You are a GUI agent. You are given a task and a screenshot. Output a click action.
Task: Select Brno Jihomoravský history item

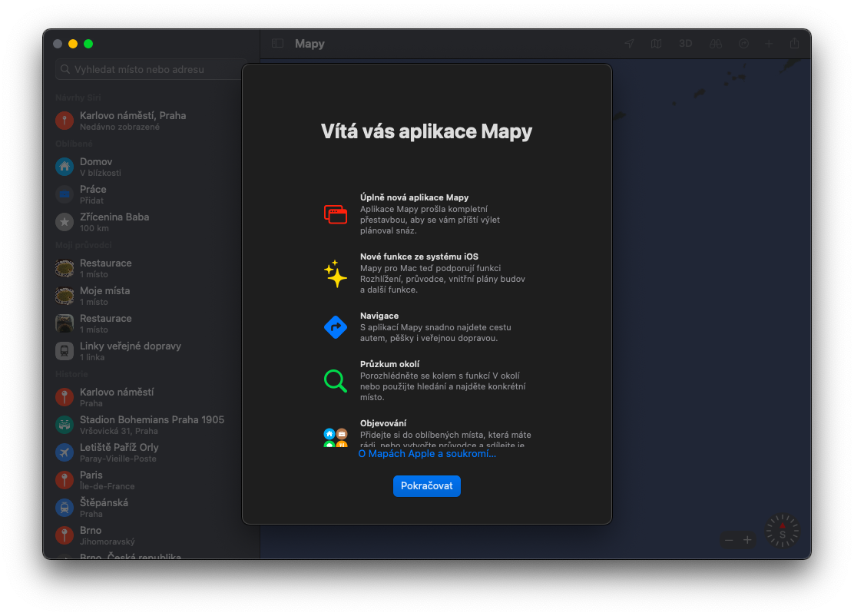click(151, 535)
